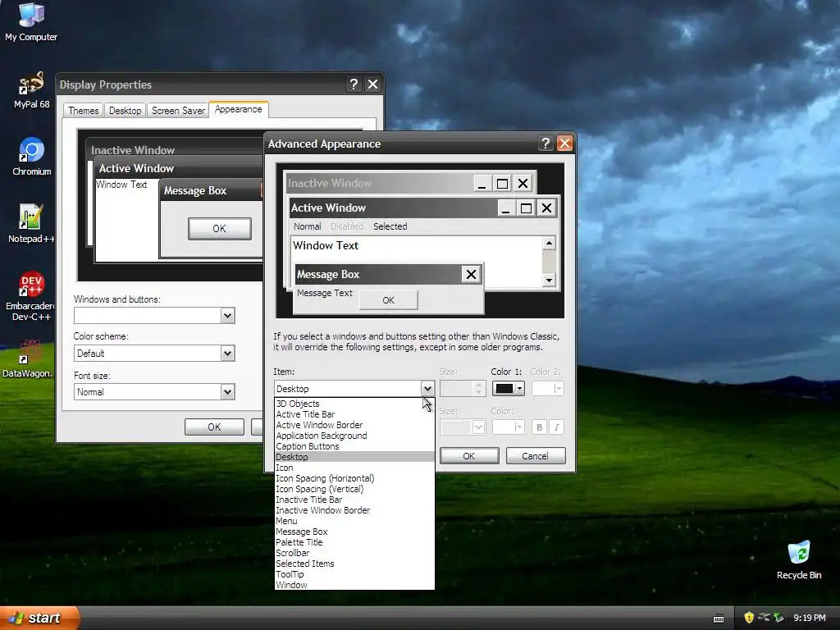Open the My Computer desktop icon
Screen dimensions: 840x630
31,21
